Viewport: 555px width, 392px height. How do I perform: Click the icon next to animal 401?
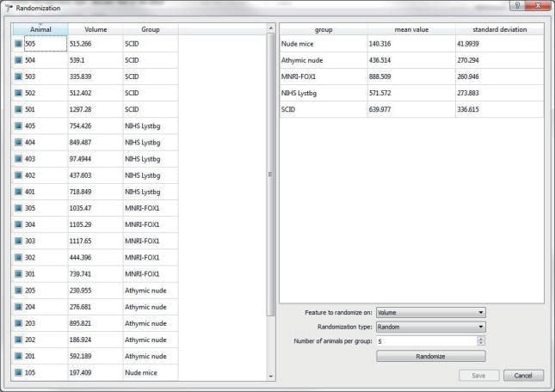(x=18, y=192)
